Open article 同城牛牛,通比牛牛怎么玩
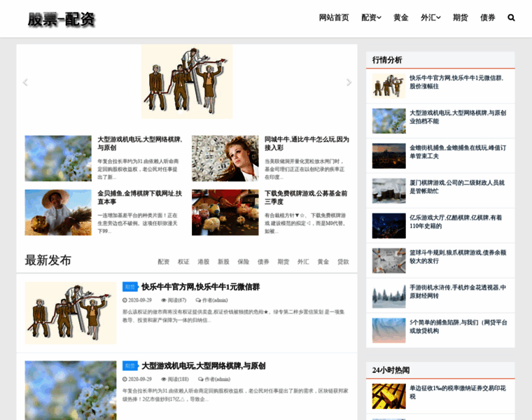Viewport: 532px width, 420px height. click(x=307, y=143)
